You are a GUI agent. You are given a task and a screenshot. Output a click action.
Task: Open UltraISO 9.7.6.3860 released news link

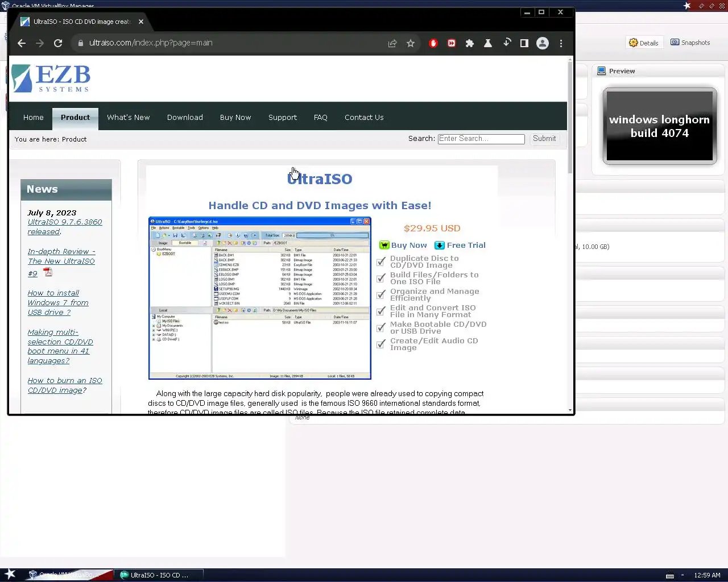65,227
